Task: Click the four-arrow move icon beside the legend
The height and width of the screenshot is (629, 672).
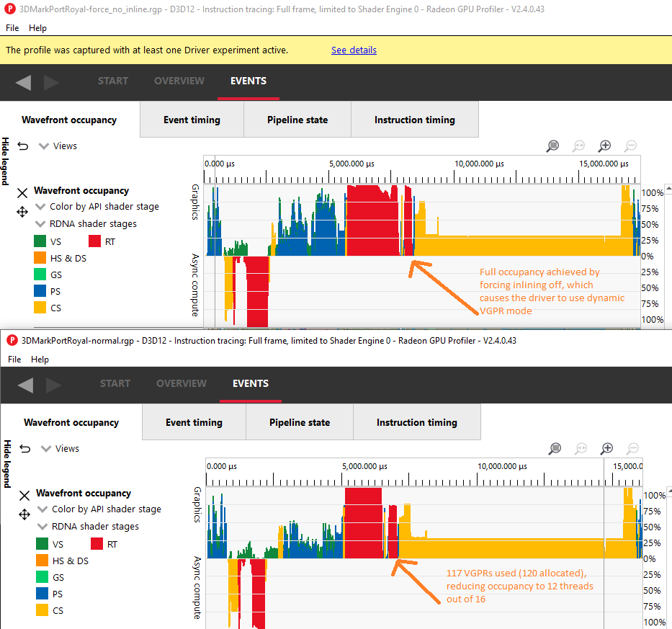Action: tap(22, 212)
